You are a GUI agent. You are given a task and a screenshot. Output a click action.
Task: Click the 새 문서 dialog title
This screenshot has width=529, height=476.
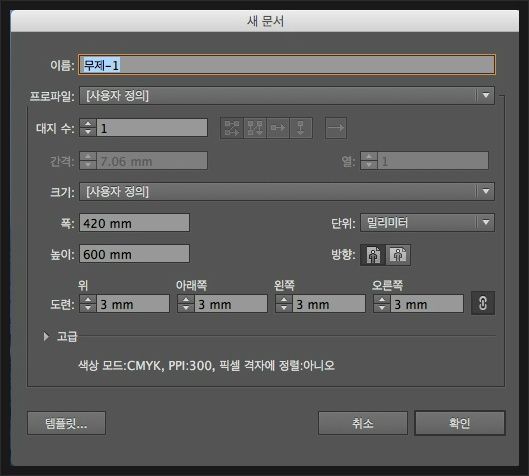[265, 21]
